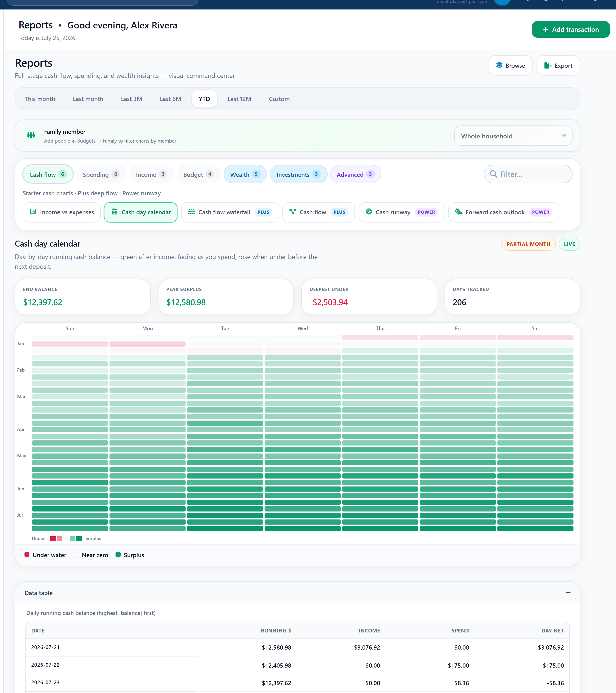Screen dimensions: 616x693
Task: Click the SPEND column header
Action: pyautogui.click(x=460, y=631)
